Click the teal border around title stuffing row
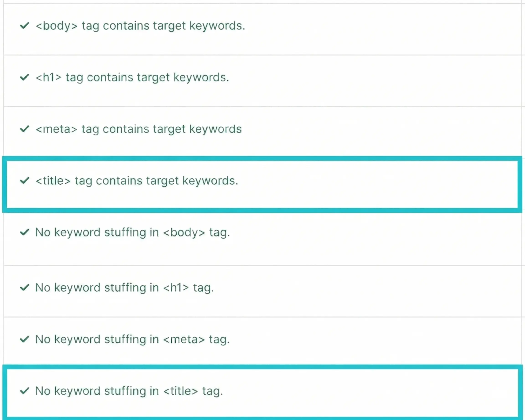The width and height of the screenshot is (525, 420). tap(262, 367)
